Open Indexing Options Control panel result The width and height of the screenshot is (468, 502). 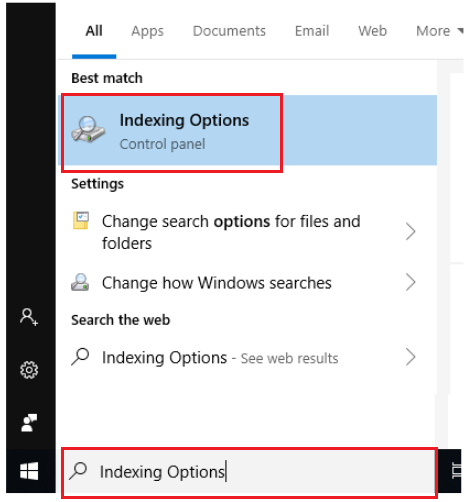(247, 130)
